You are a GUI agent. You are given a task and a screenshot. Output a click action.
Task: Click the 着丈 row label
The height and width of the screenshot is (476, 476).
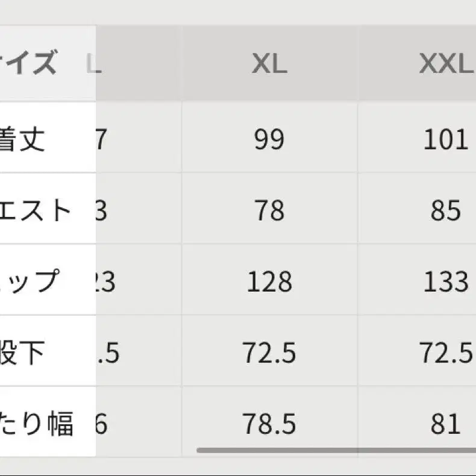(x=23, y=139)
